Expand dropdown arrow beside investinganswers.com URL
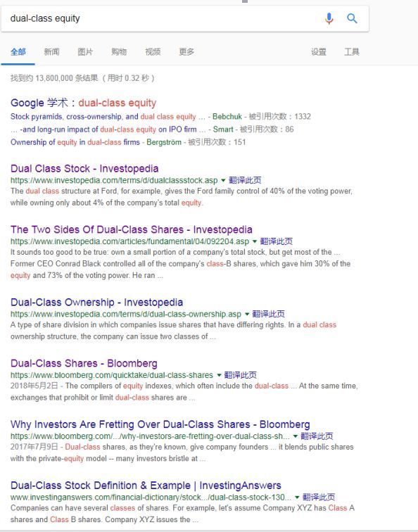 click(x=297, y=497)
